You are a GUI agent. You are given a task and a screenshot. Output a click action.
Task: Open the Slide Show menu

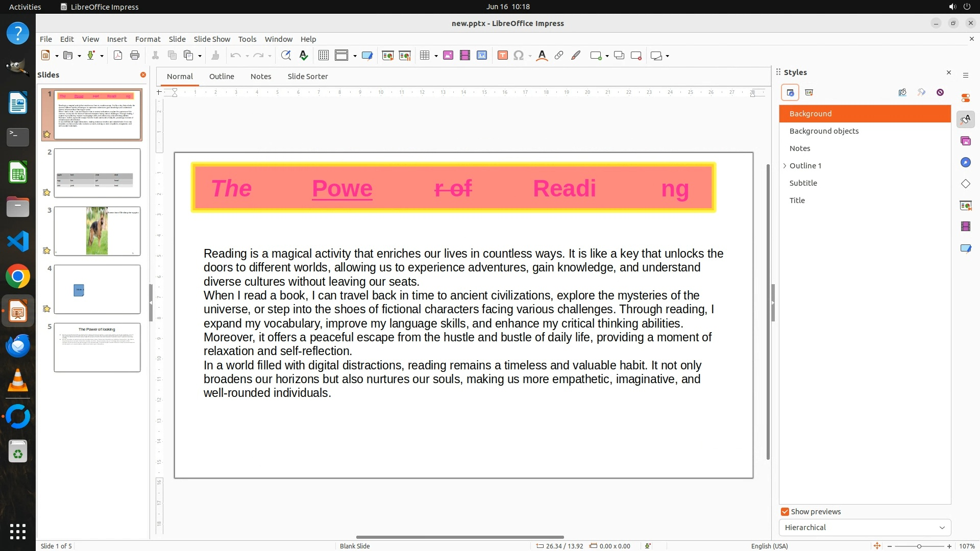tap(212, 39)
